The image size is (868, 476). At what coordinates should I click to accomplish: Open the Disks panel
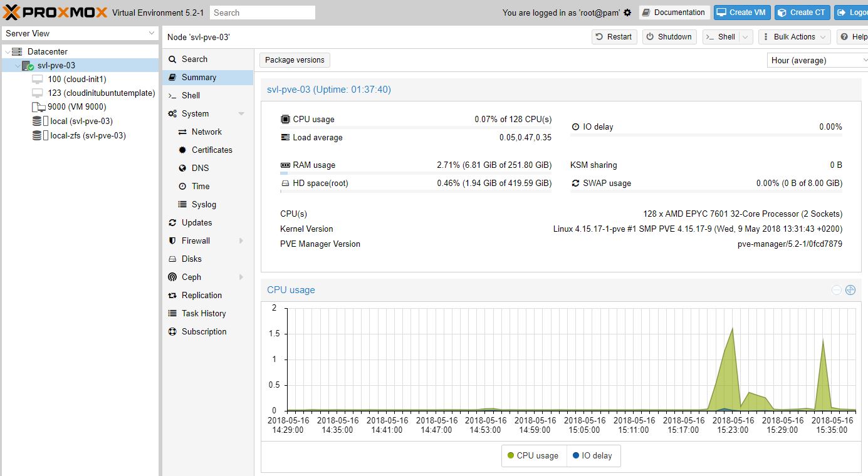coord(191,259)
